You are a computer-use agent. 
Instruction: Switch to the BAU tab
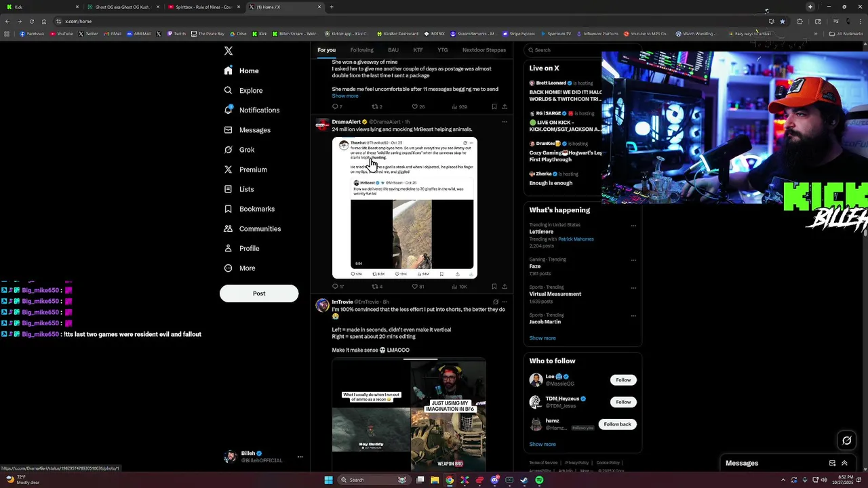point(393,50)
